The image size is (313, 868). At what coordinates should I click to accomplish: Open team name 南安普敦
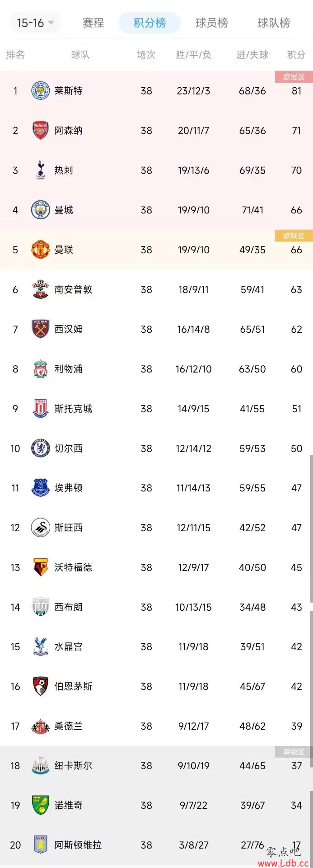point(73,290)
